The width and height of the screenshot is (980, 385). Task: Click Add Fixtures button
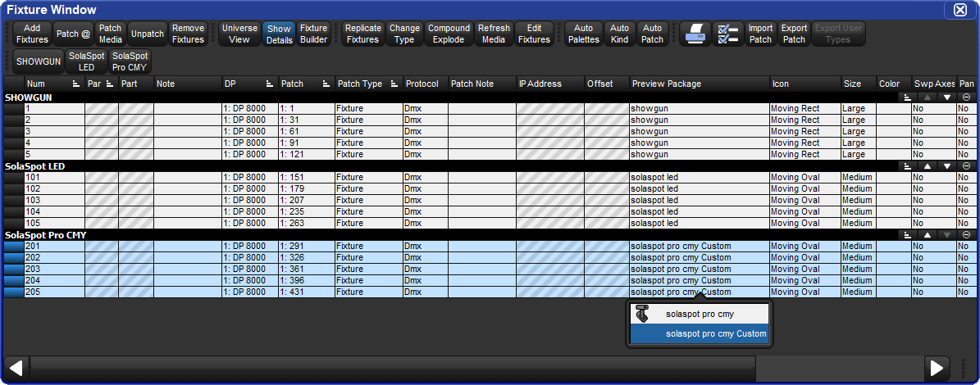(x=31, y=34)
